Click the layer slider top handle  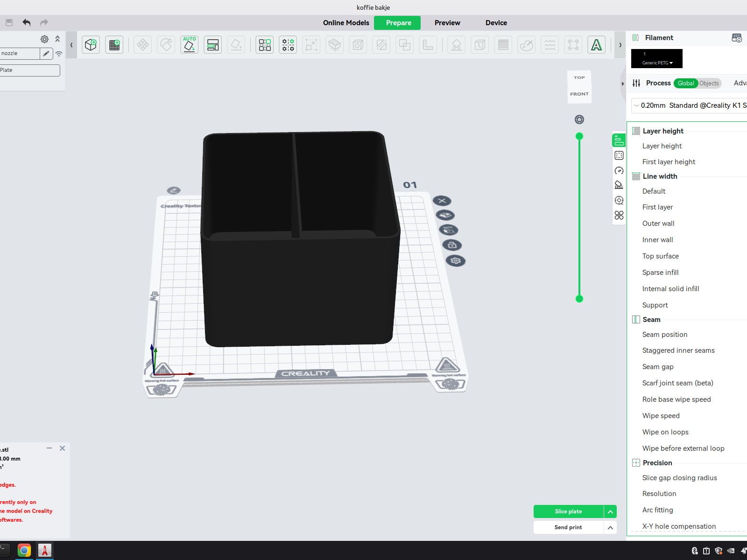[x=579, y=136]
